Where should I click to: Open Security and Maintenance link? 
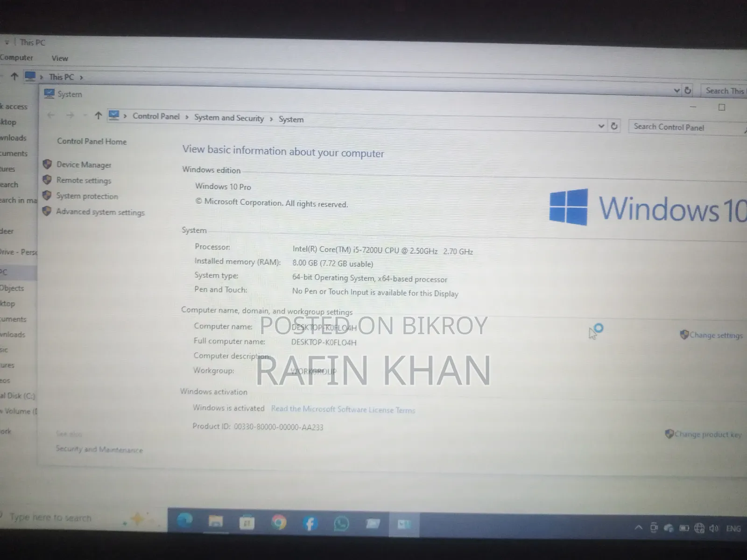(x=99, y=449)
